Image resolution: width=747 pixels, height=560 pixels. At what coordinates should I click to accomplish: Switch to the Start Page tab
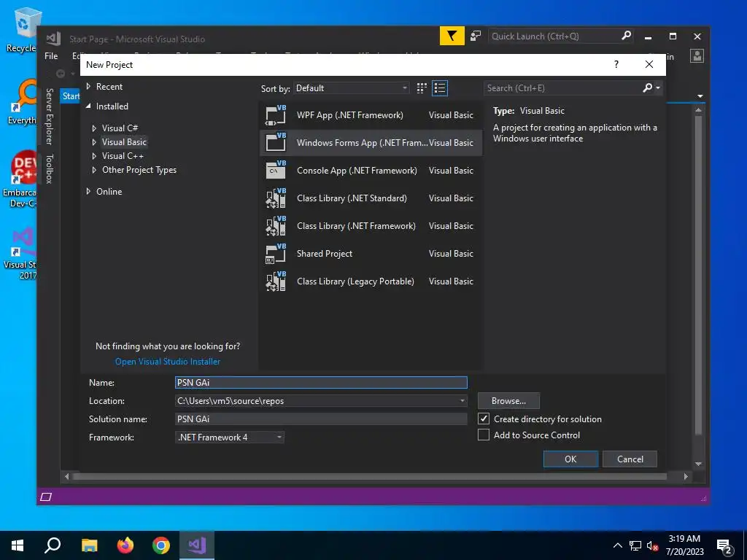tap(71, 96)
